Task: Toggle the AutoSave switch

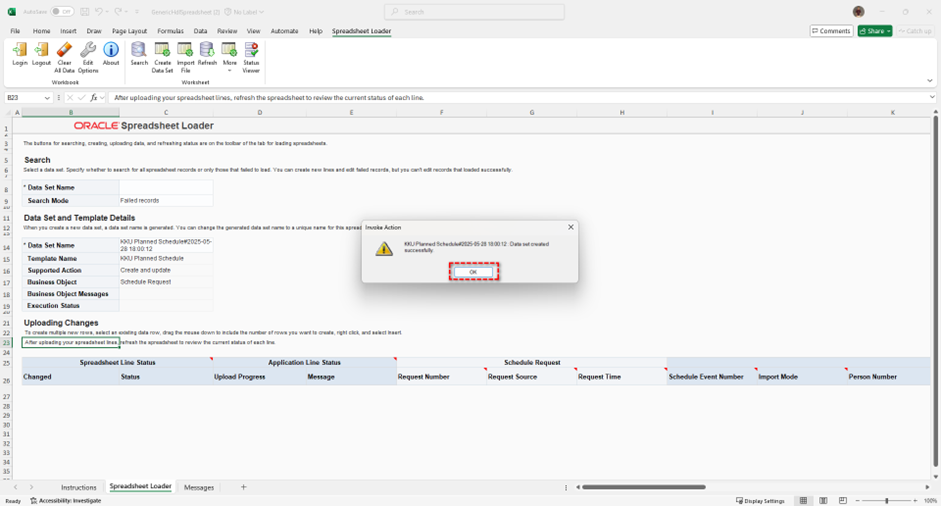Action: click(62, 12)
